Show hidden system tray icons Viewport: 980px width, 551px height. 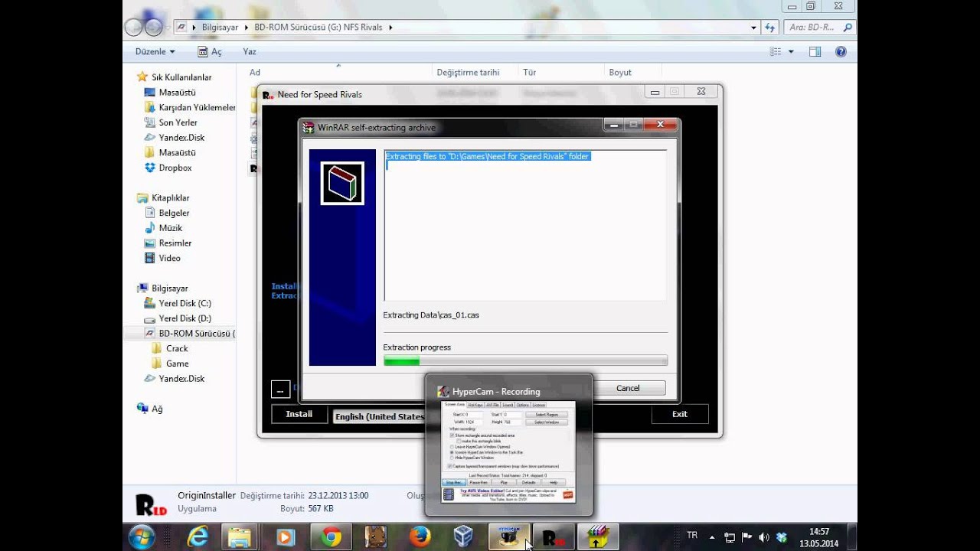point(712,537)
